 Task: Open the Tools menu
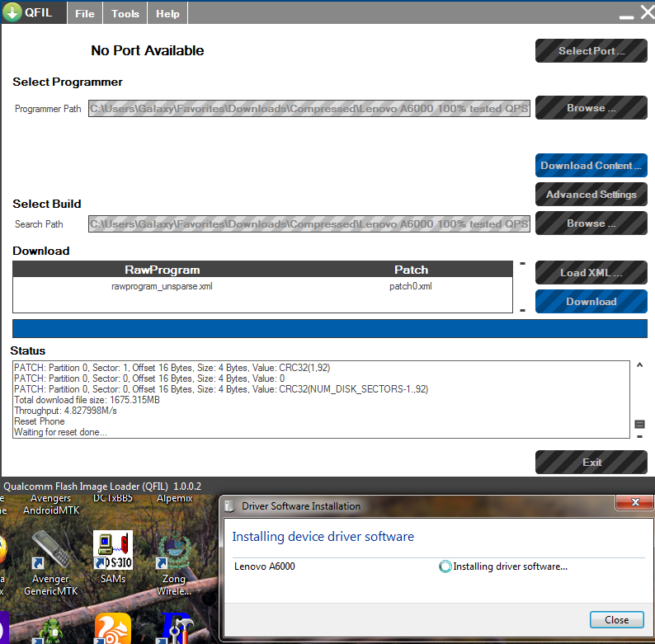125,13
